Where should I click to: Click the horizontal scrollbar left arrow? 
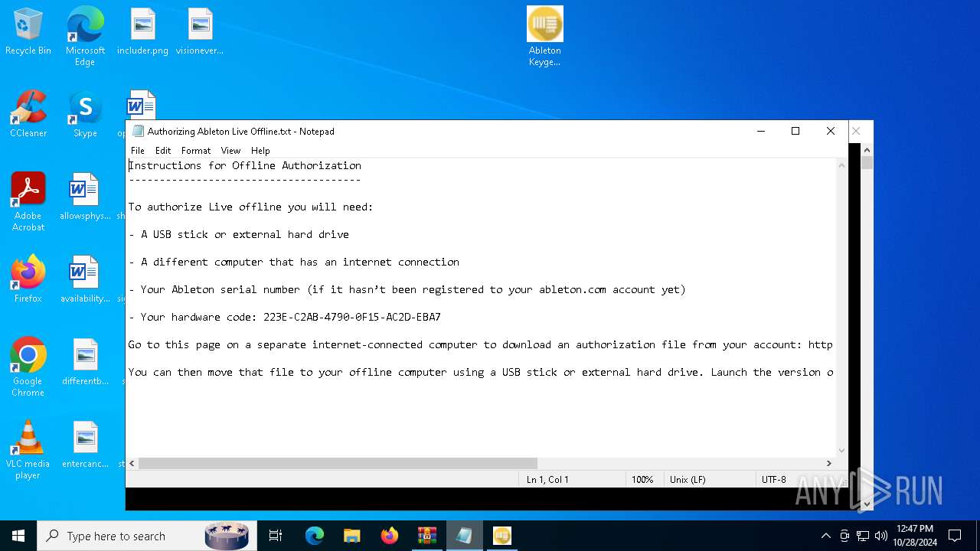coord(132,463)
